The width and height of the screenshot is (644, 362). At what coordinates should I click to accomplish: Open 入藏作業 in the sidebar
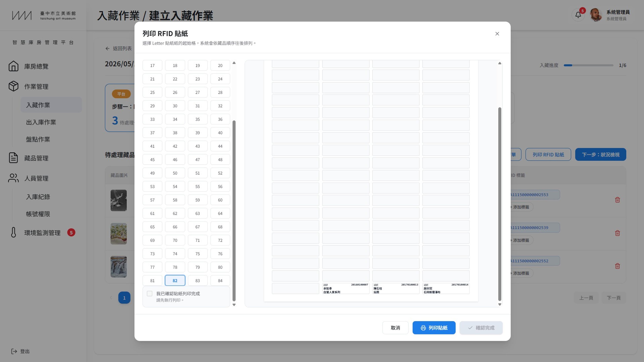[x=51, y=105]
